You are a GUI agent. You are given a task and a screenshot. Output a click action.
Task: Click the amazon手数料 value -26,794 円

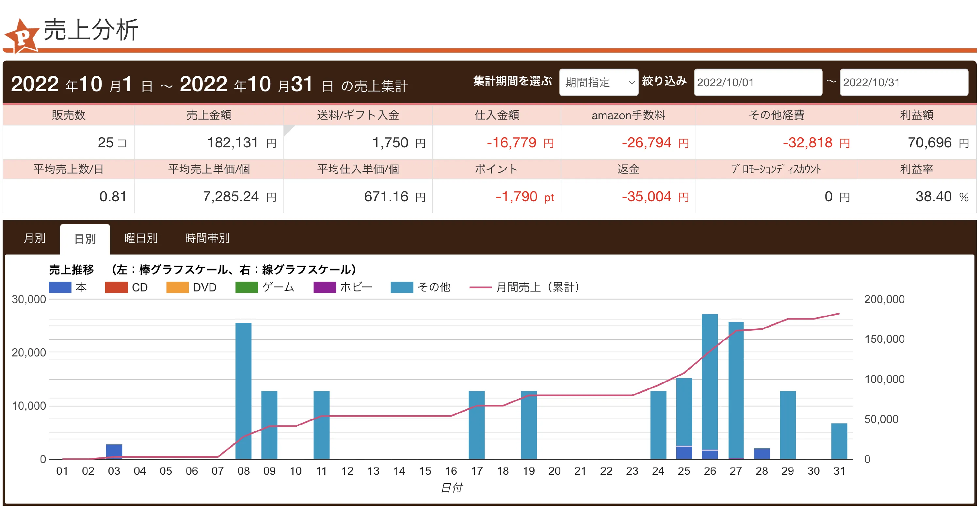655,143
